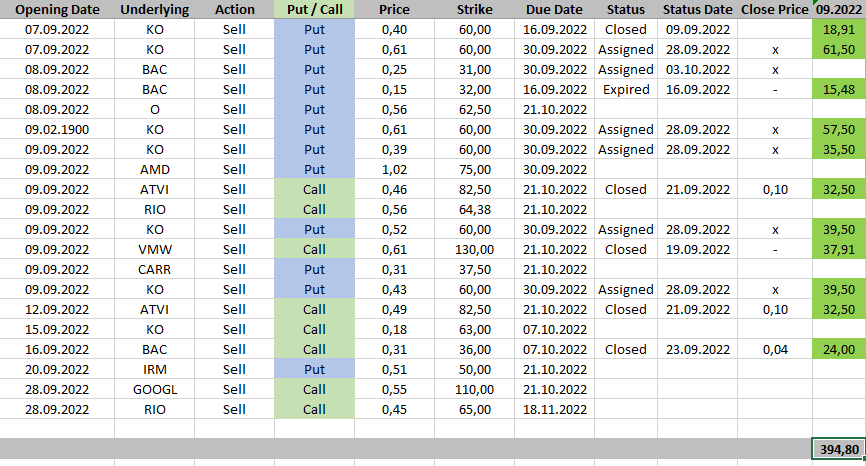Click the Opening Date column header
The width and height of the screenshot is (866, 466).
pos(56,10)
